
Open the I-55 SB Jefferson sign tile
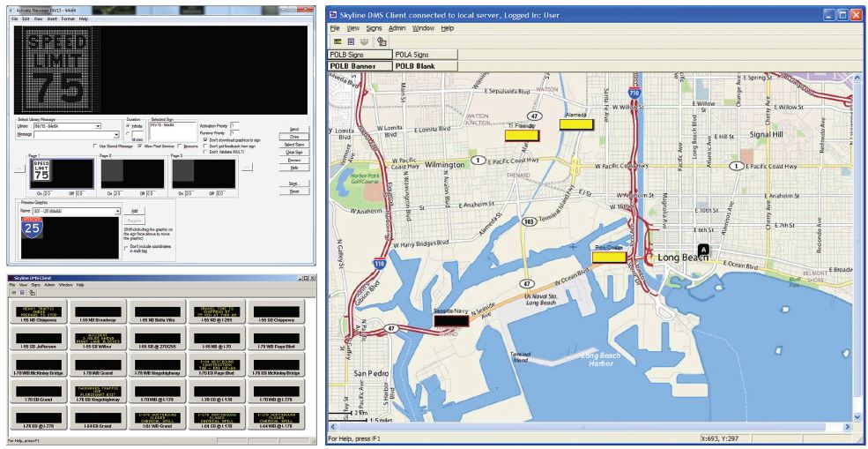pos(39,338)
